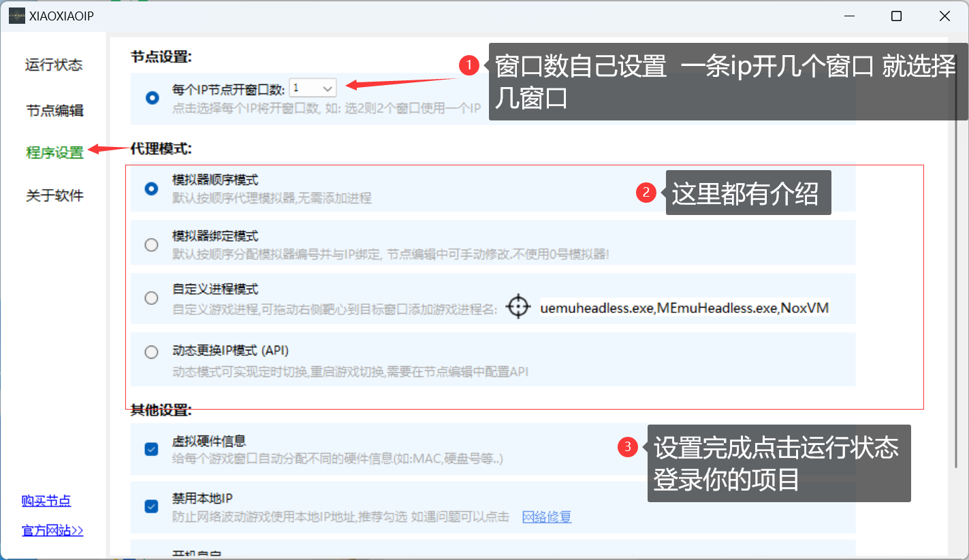The image size is (969, 560).
Task: Go to 关于软件 section
Action: [x=54, y=196]
